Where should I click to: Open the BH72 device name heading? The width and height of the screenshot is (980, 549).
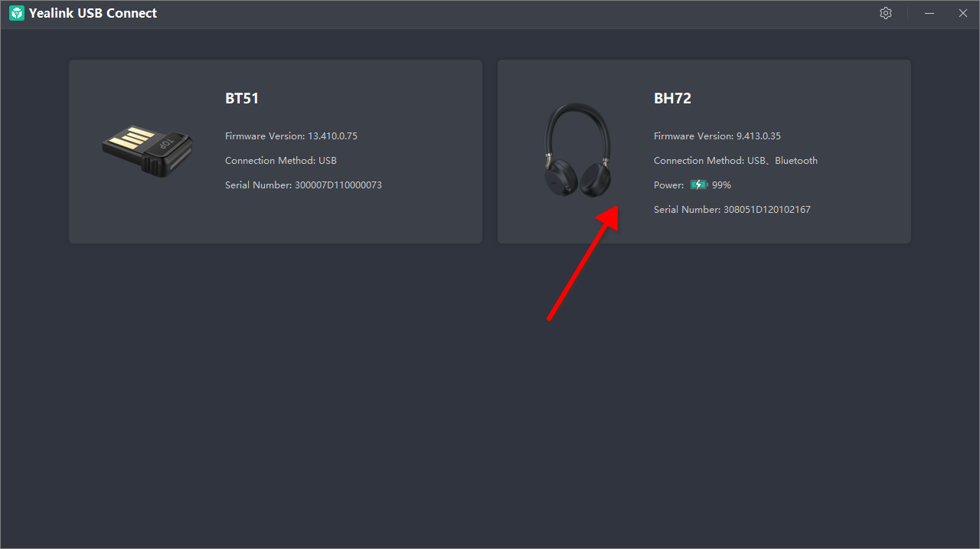click(x=672, y=98)
